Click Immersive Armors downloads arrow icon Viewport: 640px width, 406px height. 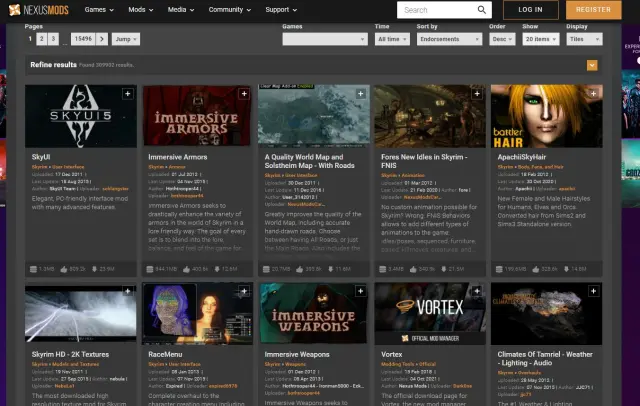tap(217, 269)
